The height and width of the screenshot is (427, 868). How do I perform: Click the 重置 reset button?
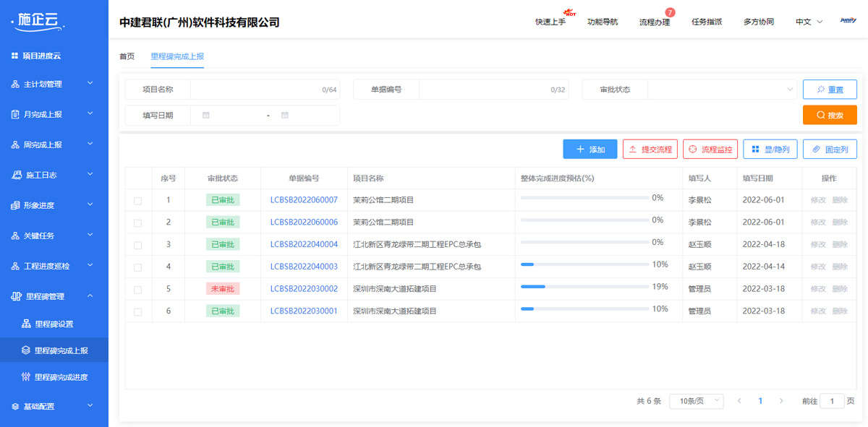pyautogui.click(x=830, y=90)
